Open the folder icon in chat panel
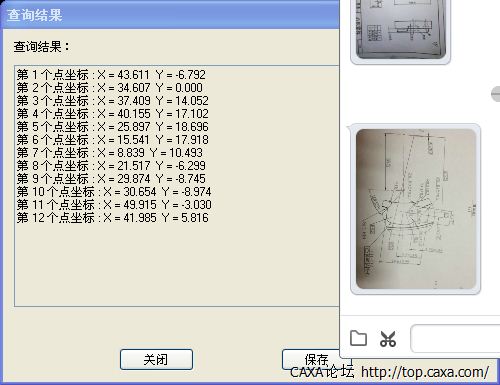 tap(358, 339)
